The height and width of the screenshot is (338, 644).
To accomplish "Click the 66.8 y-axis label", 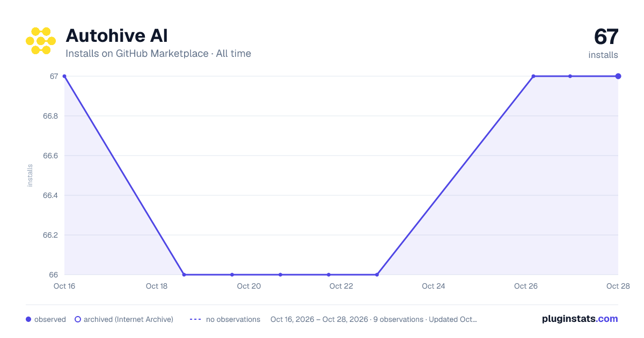I will [x=50, y=116].
